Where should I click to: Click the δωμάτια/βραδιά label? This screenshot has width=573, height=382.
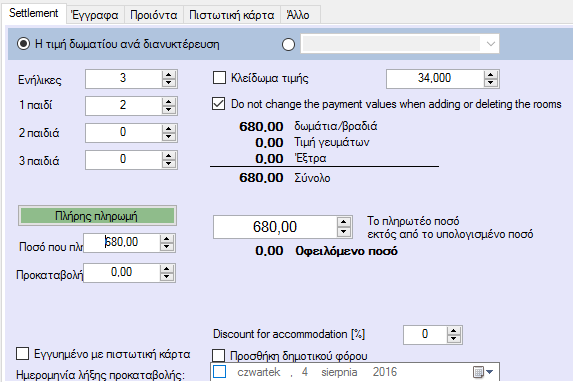(336, 126)
